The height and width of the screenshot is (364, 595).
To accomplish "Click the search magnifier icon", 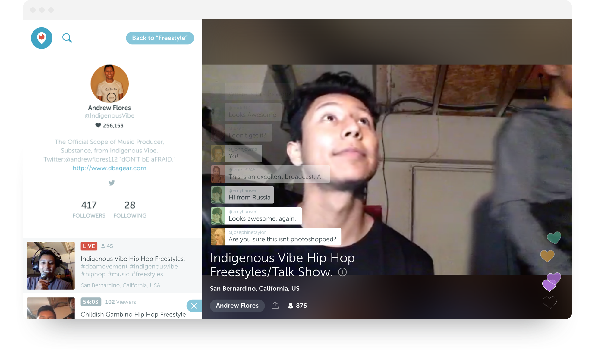I will (x=67, y=38).
